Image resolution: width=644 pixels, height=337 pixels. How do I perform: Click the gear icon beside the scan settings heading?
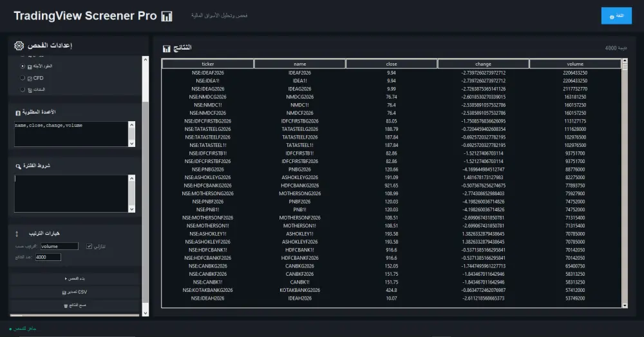(19, 46)
